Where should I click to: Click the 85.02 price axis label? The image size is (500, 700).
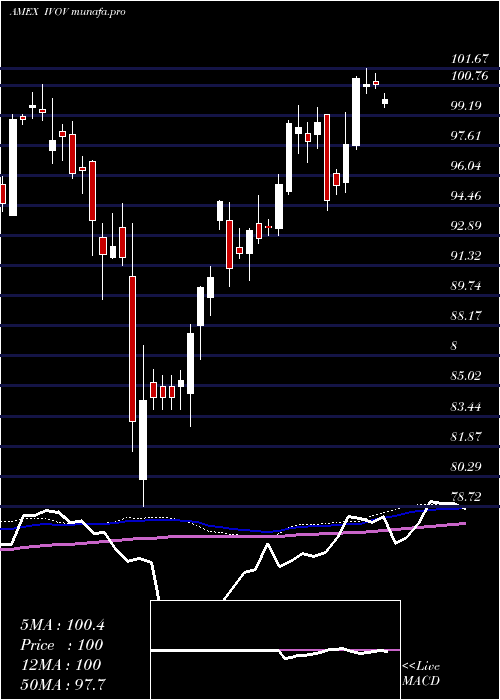point(466,376)
